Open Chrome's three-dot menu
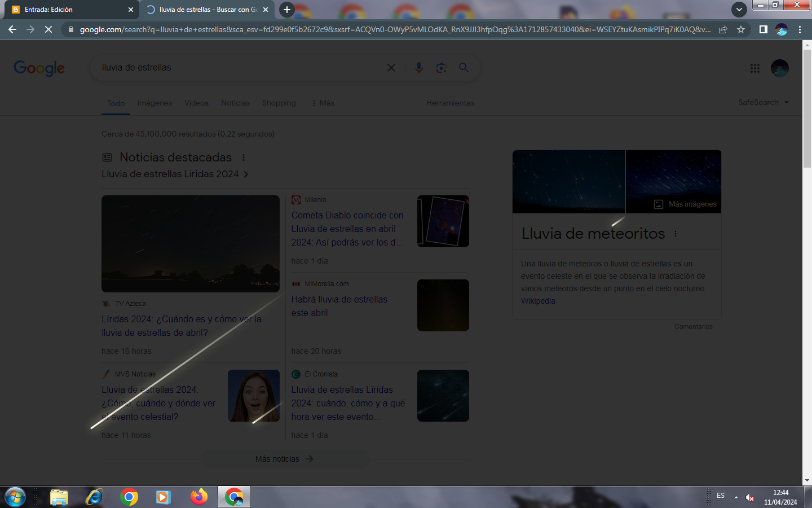Image resolution: width=812 pixels, height=508 pixels. point(800,29)
